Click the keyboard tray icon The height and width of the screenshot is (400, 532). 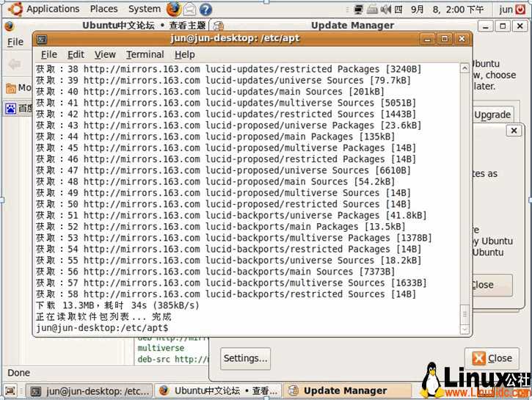372,10
